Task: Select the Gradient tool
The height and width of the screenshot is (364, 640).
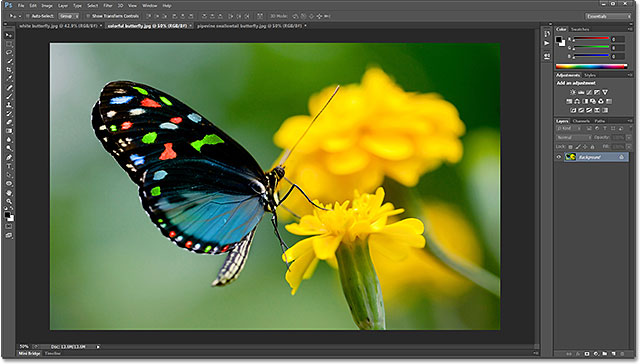Action: coord(9,131)
